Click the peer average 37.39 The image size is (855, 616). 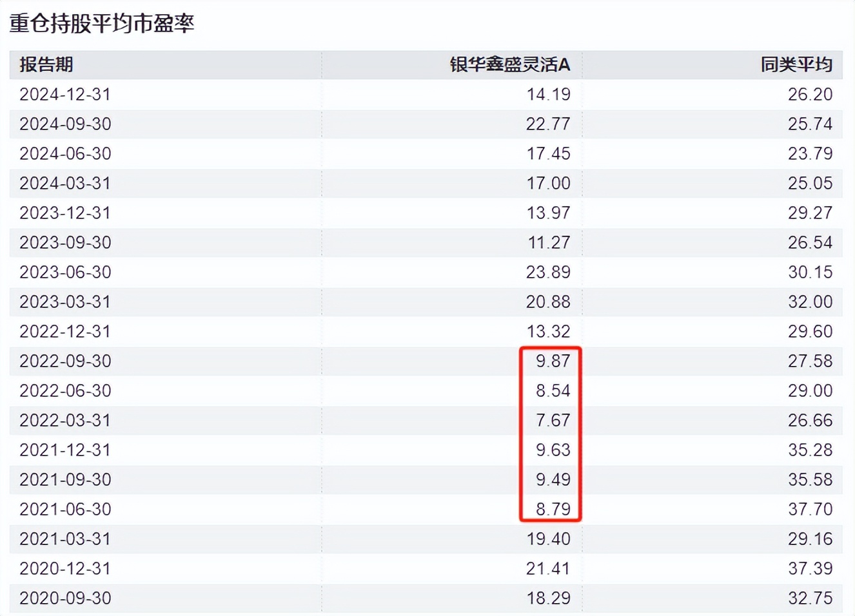tap(811, 568)
